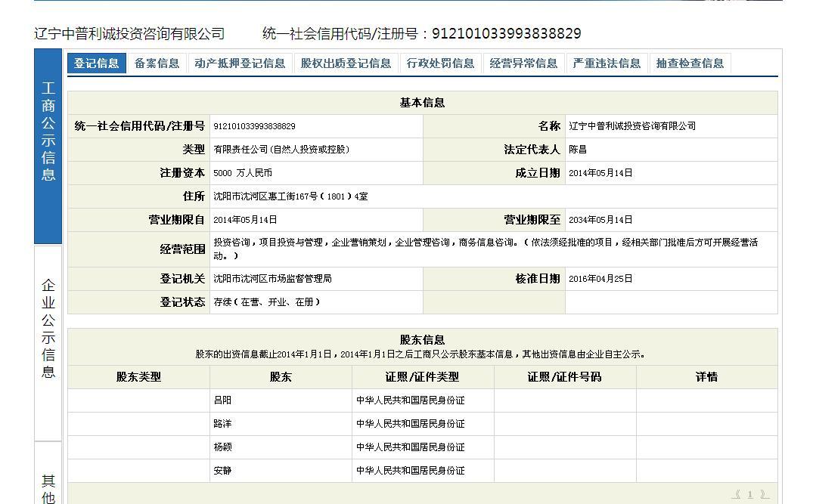813x504 pixels.
Task: Click the 股东信息 section heading
Action: click(422, 340)
